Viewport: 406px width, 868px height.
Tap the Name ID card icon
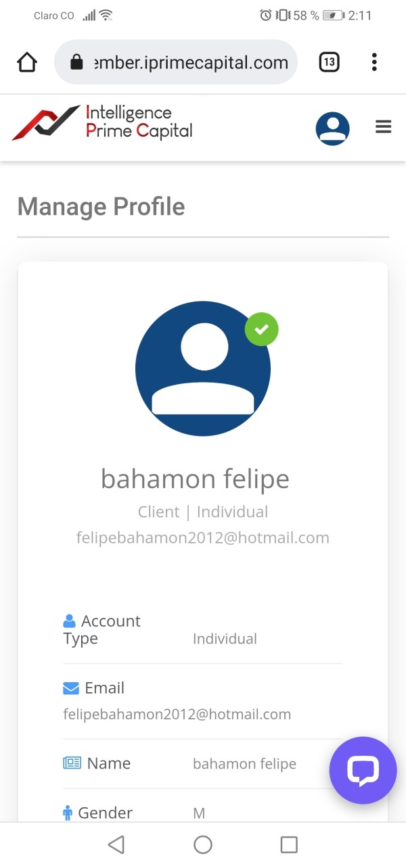[x=72, y=763]
